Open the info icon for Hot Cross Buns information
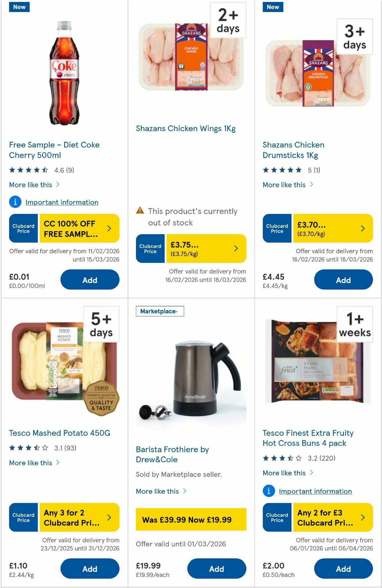The height and width of the screenshot is (588, 382). coord(269,491)
